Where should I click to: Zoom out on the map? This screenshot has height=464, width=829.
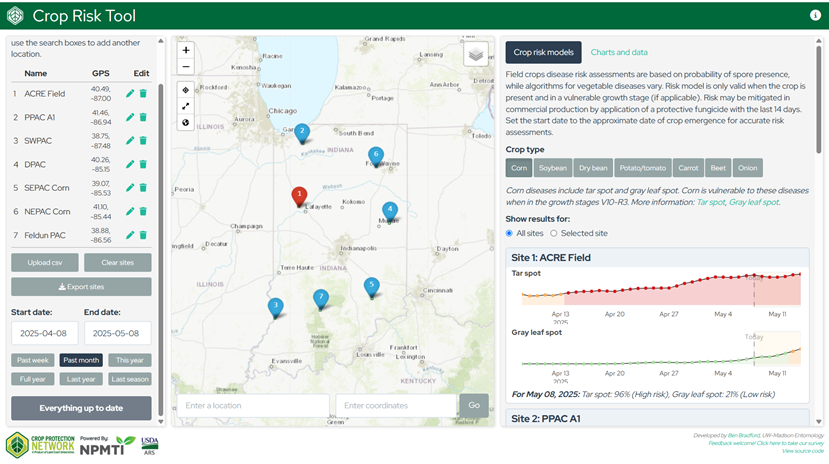pos(186,67)
